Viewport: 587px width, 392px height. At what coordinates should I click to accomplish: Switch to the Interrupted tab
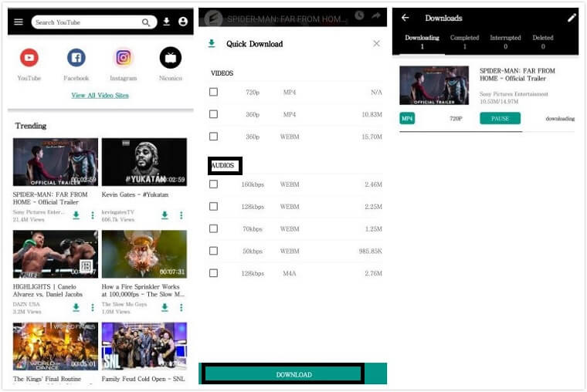coord(505,42)
